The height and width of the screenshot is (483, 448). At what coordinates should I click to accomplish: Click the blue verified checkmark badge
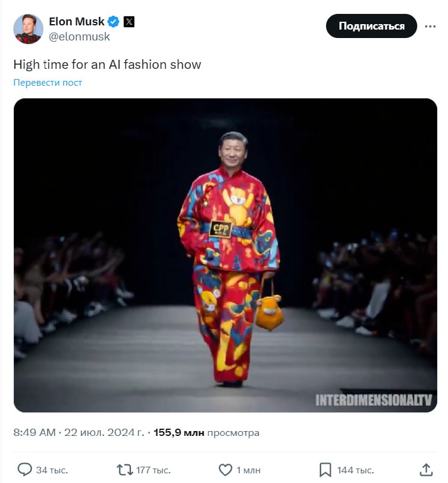(114, 22)
